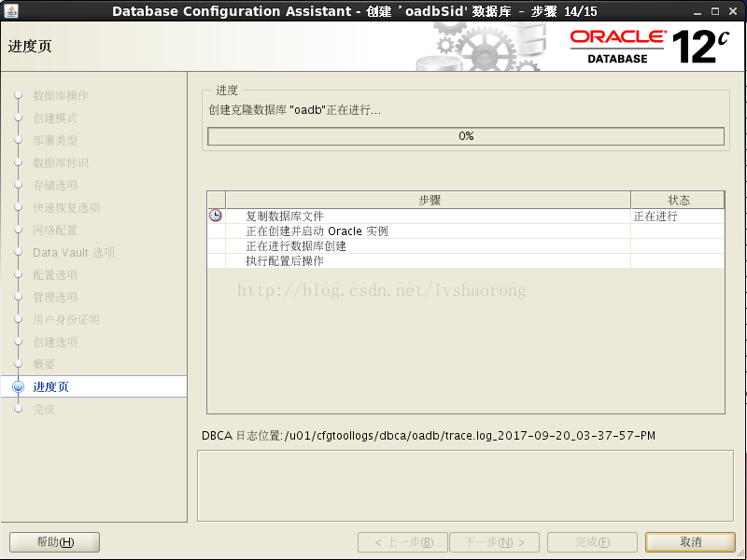747x560 pixels.
Task: Select the 网络配置 step in sidebar
Action: tap(55, 230)
